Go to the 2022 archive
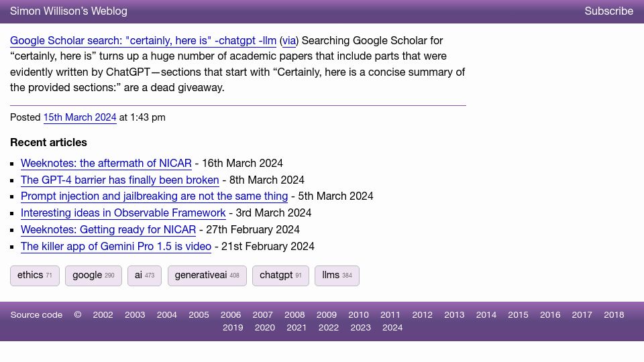The image size is (644, 362). (x=329, y=328)
